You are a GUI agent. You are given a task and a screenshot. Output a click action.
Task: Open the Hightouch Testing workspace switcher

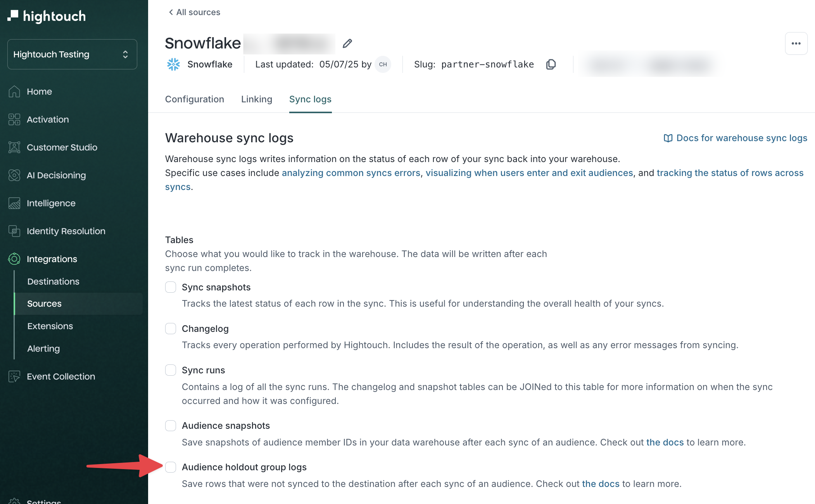72,54
